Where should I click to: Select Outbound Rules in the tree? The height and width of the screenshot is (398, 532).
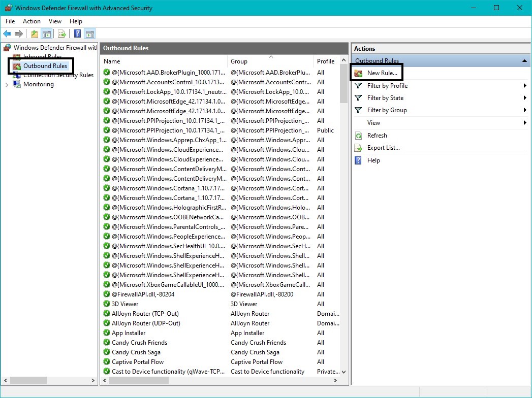45,66
